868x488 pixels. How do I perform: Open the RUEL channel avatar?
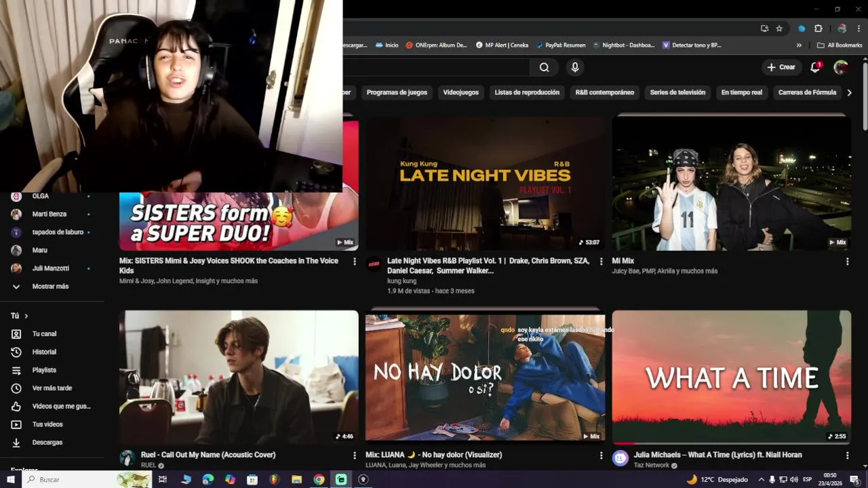pos(127,458)
